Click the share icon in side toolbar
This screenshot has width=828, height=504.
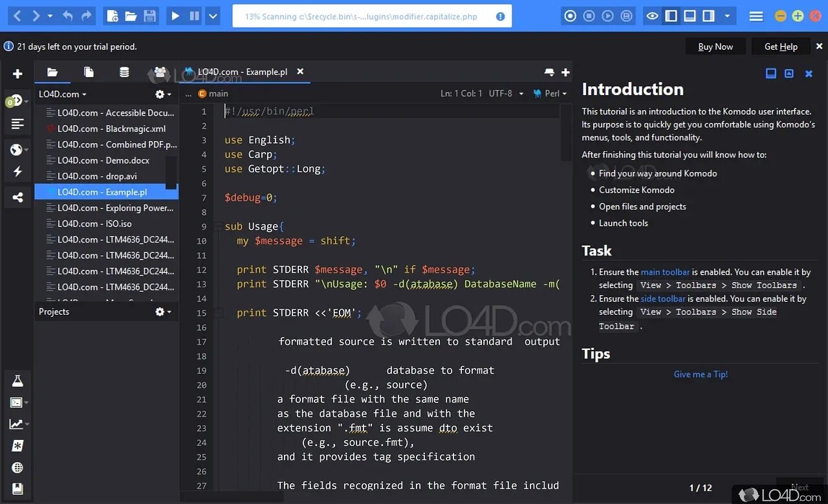pos(17,197)
